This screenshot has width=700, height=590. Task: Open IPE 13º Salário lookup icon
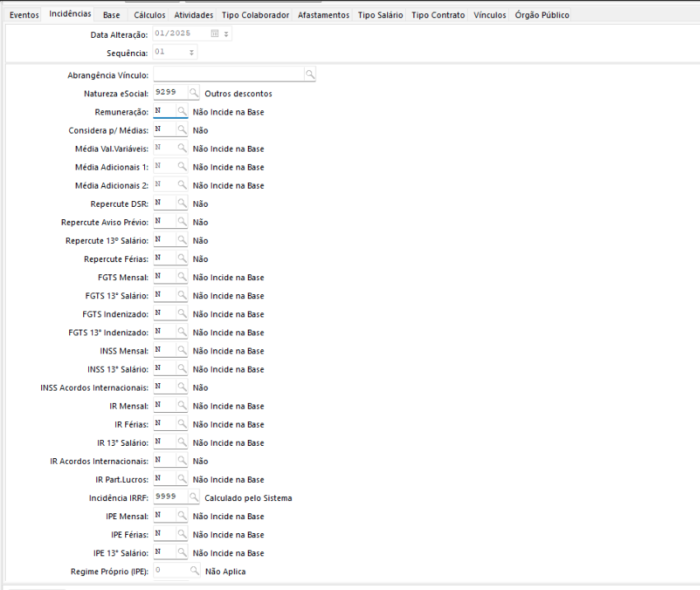click(182, 551)
